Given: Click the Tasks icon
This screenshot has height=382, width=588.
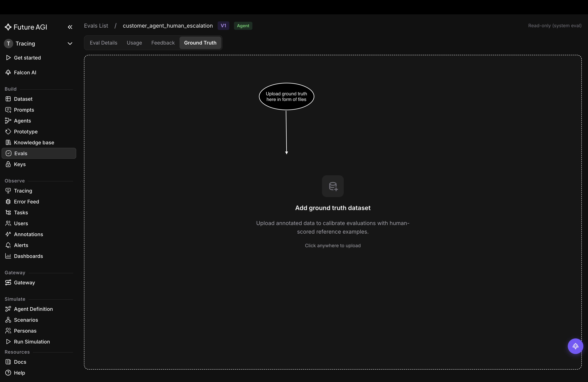Looking at the screenshot, I should [8, 213].
